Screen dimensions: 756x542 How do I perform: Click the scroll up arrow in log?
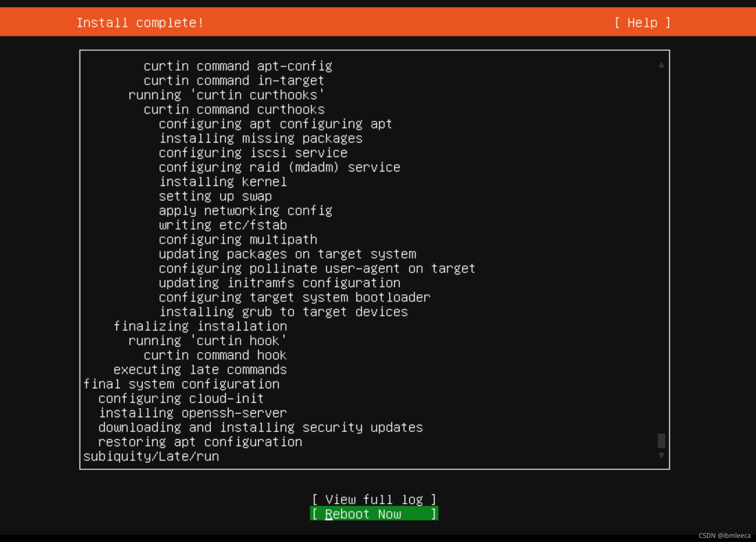[661, 65]
